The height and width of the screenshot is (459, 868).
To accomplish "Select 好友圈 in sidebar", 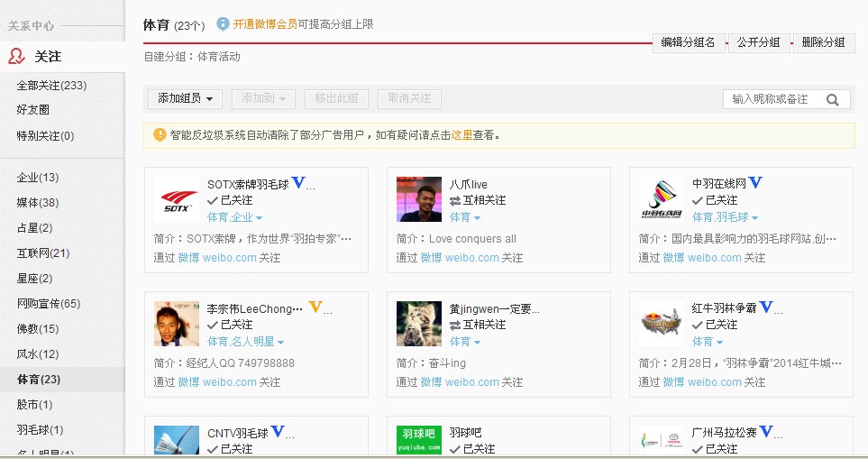I will [x=32, y=110].
